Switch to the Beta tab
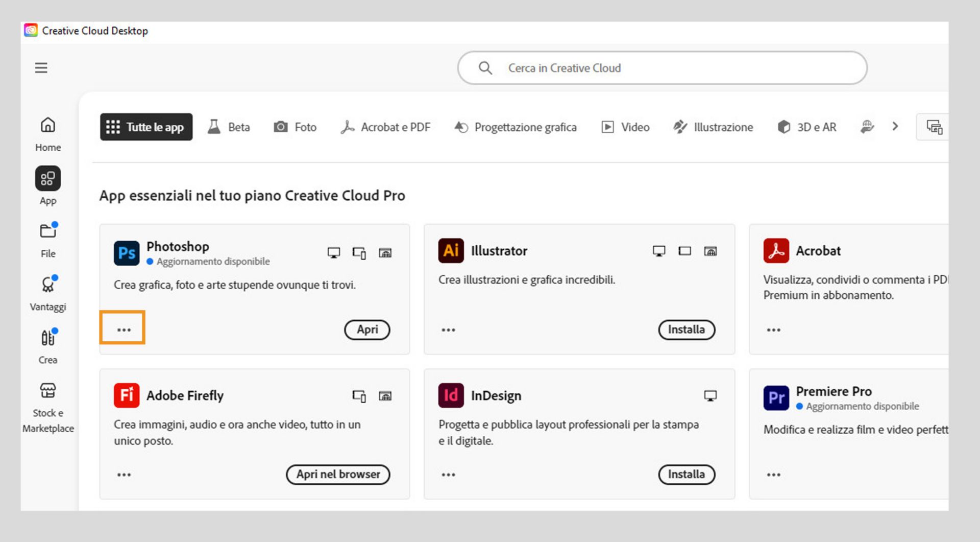980x542 pixels. [229, 127]
